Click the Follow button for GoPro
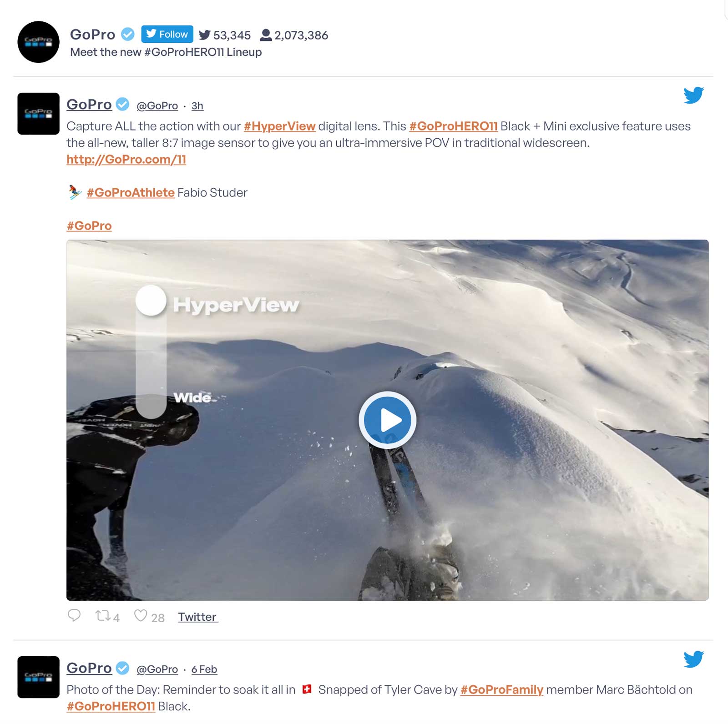Viewport: 728px width, 724px height. pyautogui.click(x=167, y=34)
